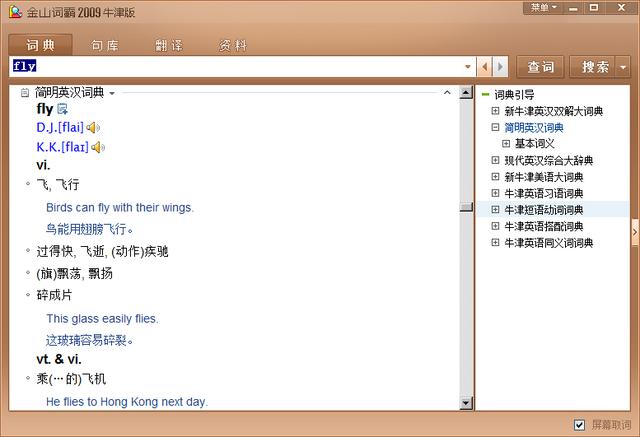The height and width of the screenshot is (437, 640).
Task: Switch to the 资料 tab
Action: [x=233, y=45]
